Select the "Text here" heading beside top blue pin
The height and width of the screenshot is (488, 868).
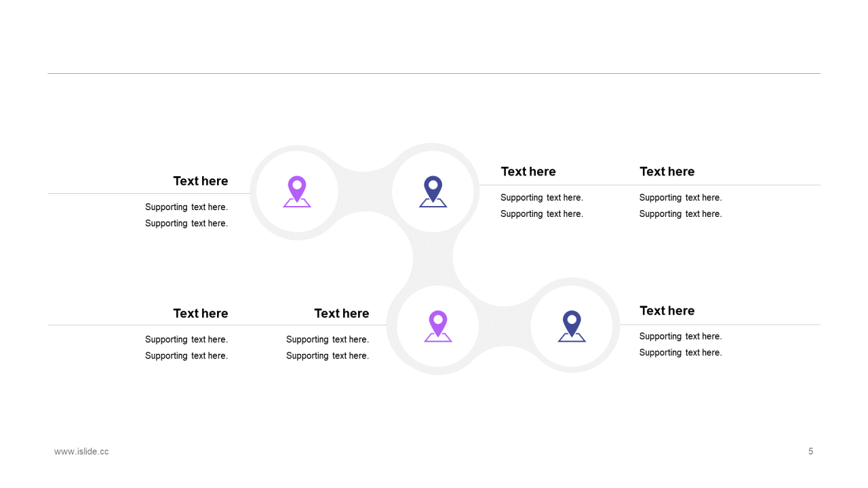[x=528, y=171]
